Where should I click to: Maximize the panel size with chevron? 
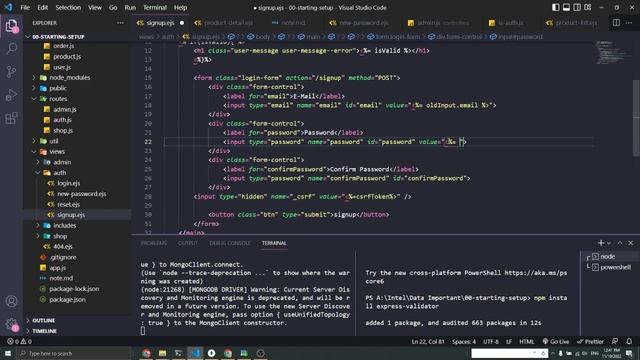point(620,243)
